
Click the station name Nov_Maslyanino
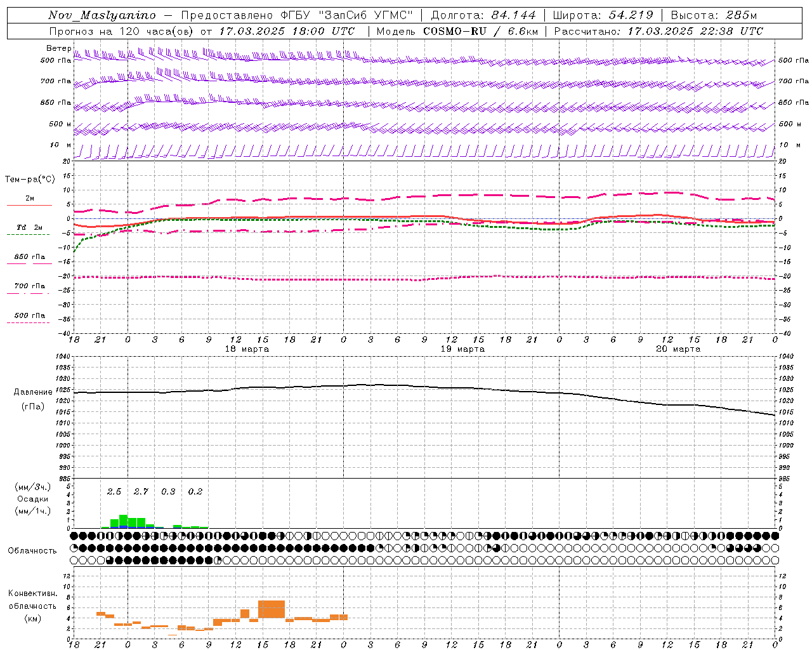coord(102,15)
